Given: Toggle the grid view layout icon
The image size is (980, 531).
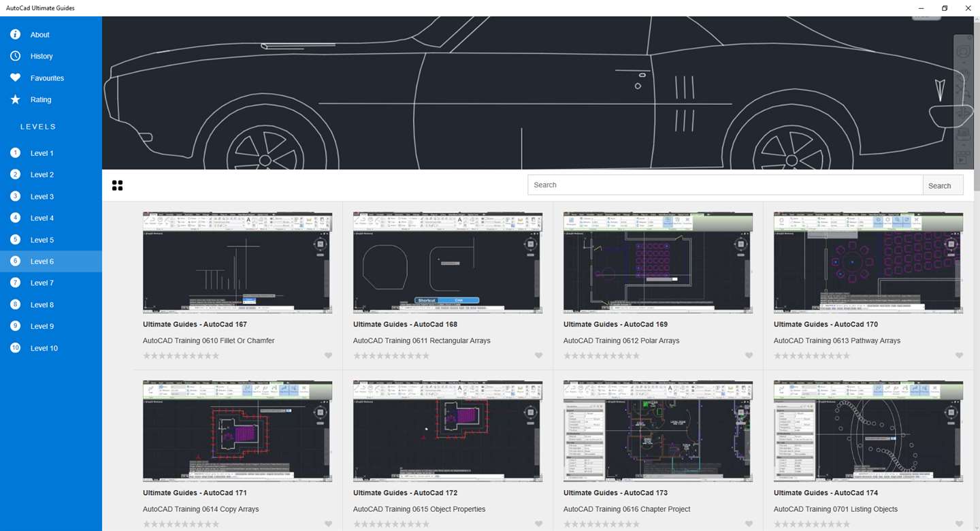Looking at the screenshot, I should (117, 185).
